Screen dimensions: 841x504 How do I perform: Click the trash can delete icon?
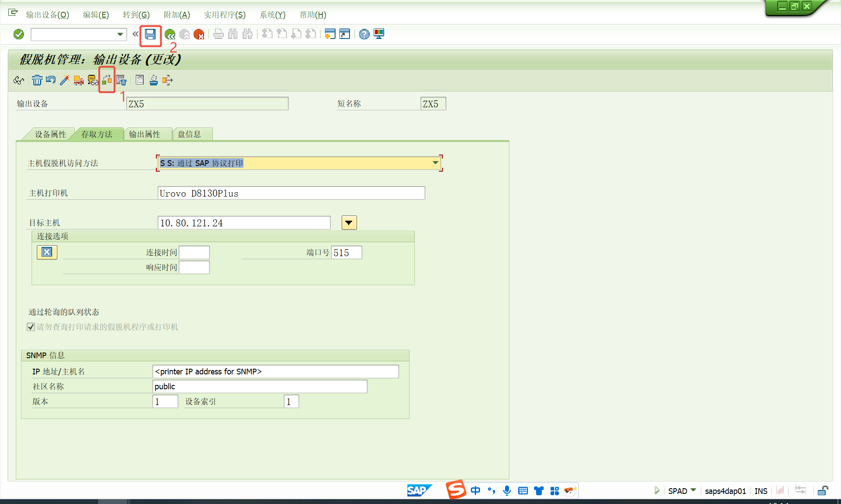coord(37,80)
